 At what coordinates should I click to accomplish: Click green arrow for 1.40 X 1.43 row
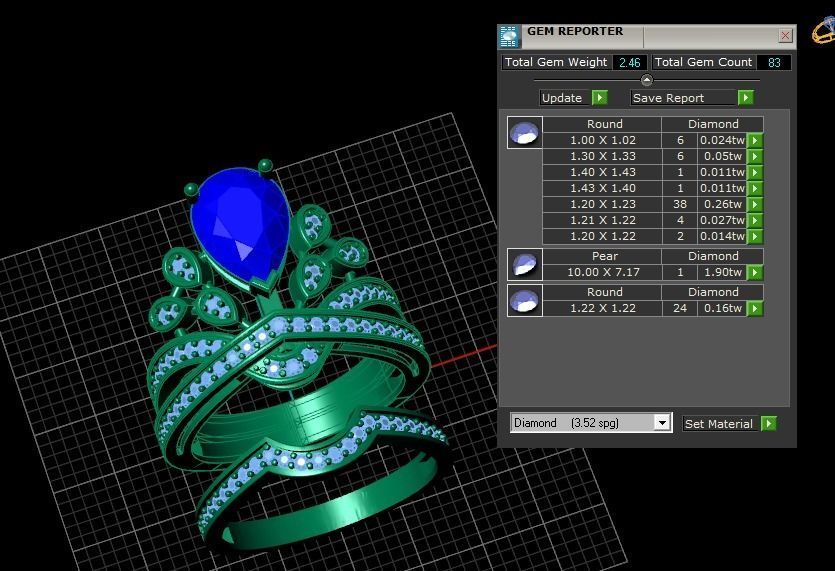coord(755,172)
